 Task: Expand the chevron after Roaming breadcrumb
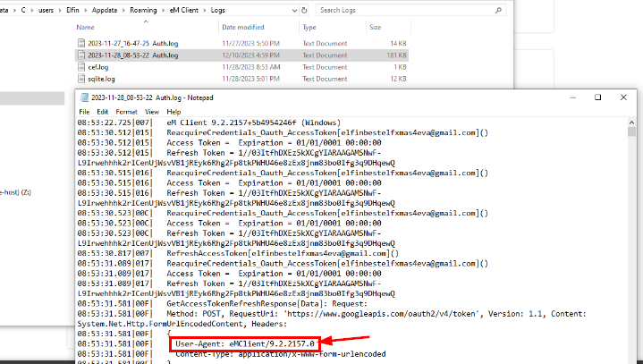coord(163,10)
